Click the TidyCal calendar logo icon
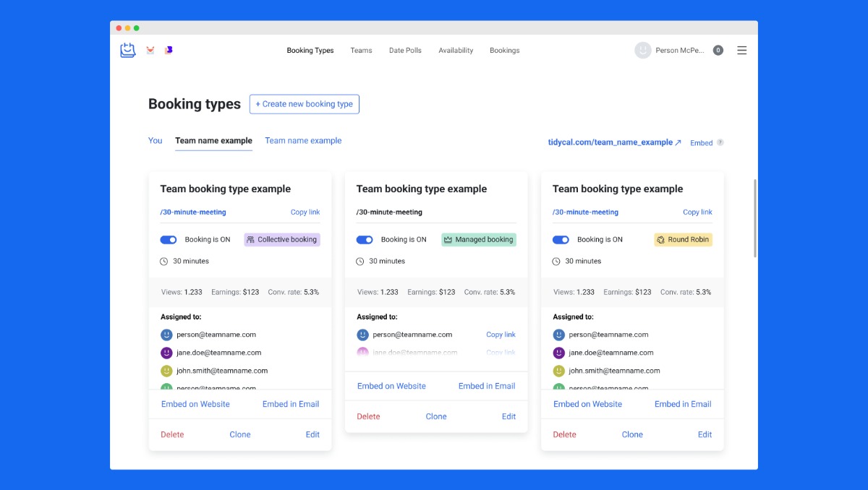The image size is (868, 490). tap(128, 51)
